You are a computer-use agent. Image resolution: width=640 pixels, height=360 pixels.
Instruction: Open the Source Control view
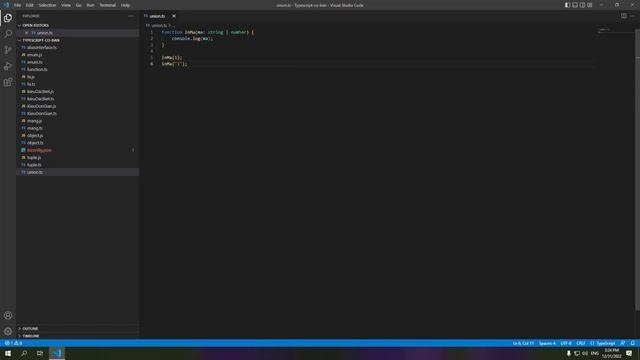pyautogui.click(x=8, y=50)
